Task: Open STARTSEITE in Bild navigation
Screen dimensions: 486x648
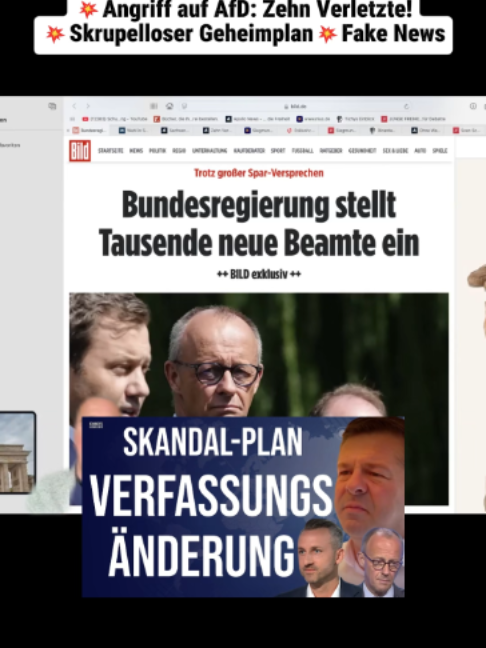Action: [x=110, y=151]
